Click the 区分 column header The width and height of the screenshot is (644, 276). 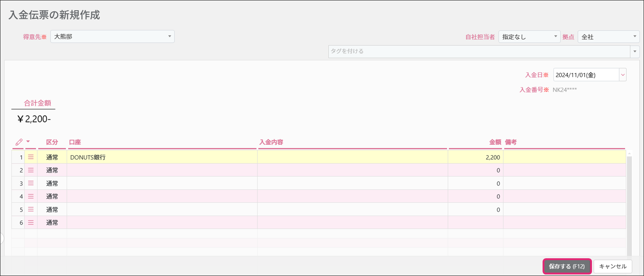click(x=52, y=142)
